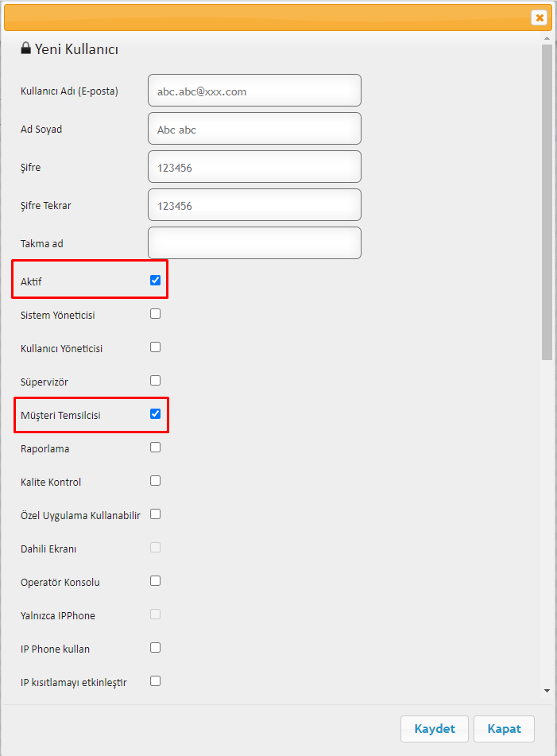Close the dialog with the orange X icon
Image resolution: width=557 pixels, height=756 pixels.
click(540, 17)
